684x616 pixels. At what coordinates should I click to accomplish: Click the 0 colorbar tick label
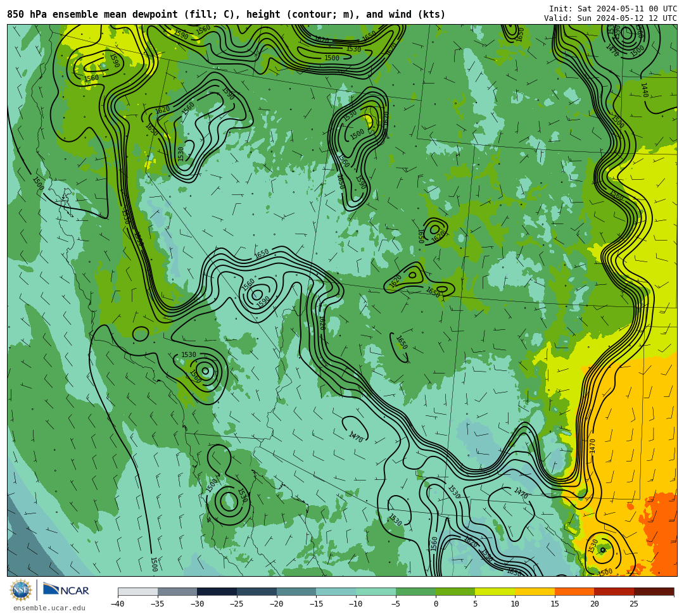[x=436, y=604]
